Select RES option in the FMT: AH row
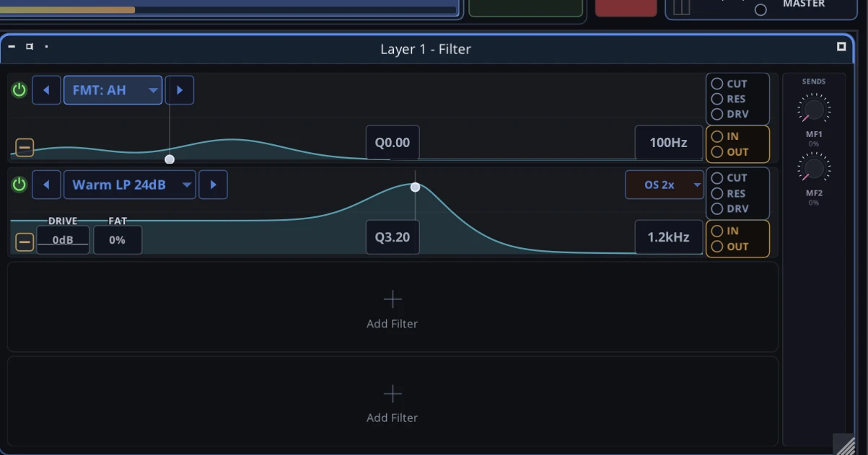Viewport: 868px width, 455px height. [729, 99]
